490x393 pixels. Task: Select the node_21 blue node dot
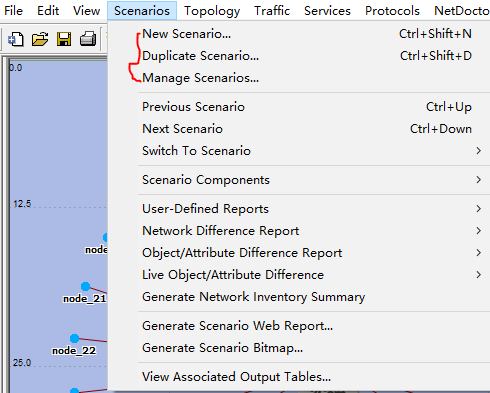tap(85, 286)
